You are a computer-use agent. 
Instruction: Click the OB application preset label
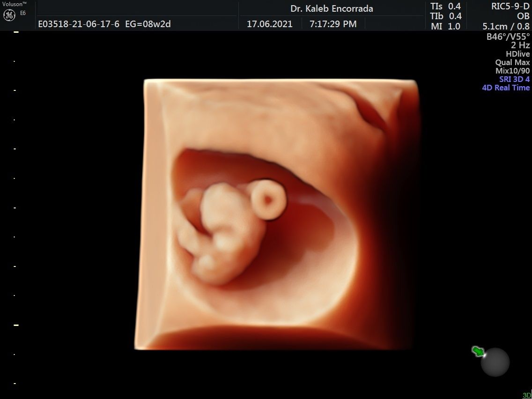523,16
